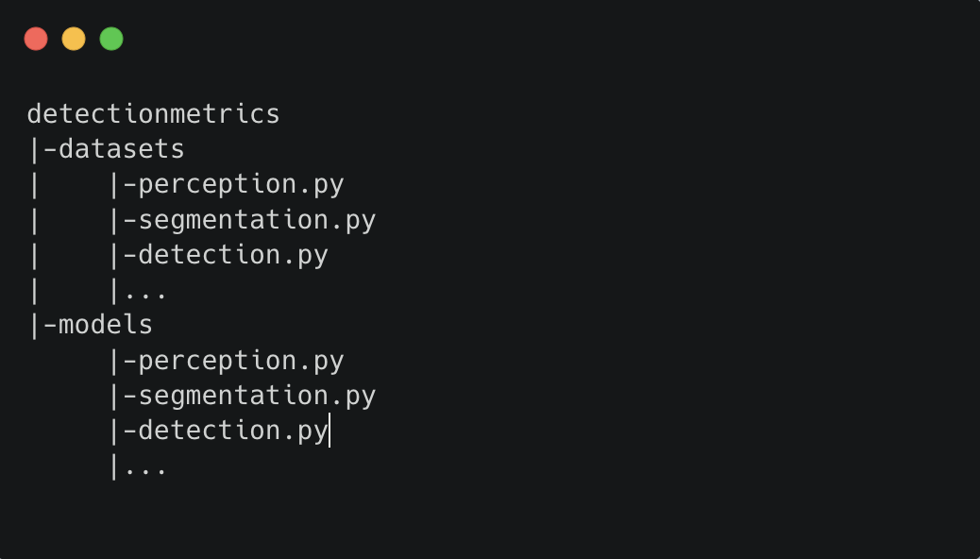Click the text cursor after models detection.py

point(329,431)
